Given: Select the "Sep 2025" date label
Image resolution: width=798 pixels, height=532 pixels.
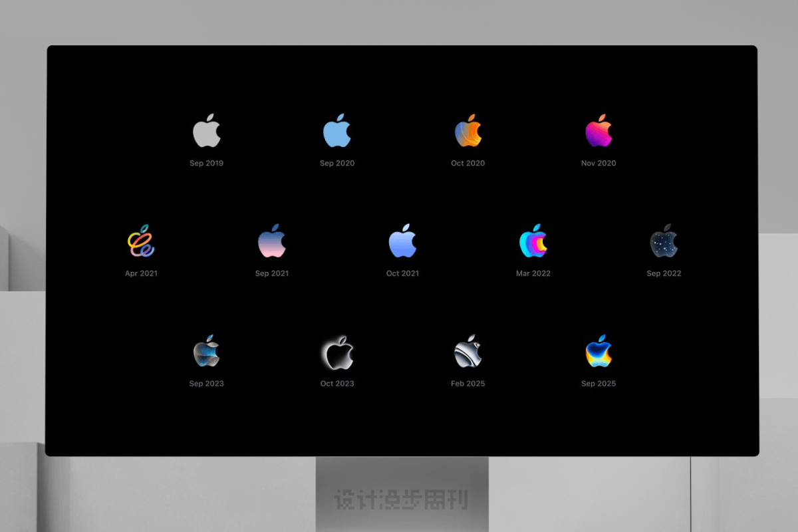Looking at the screenshot, I should click(598, 384).
